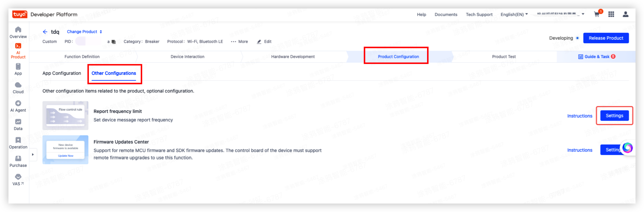Open the Purchase sidebar section
Image resolution: width=644 pixels, height=212 pixels.
[18, 162]
